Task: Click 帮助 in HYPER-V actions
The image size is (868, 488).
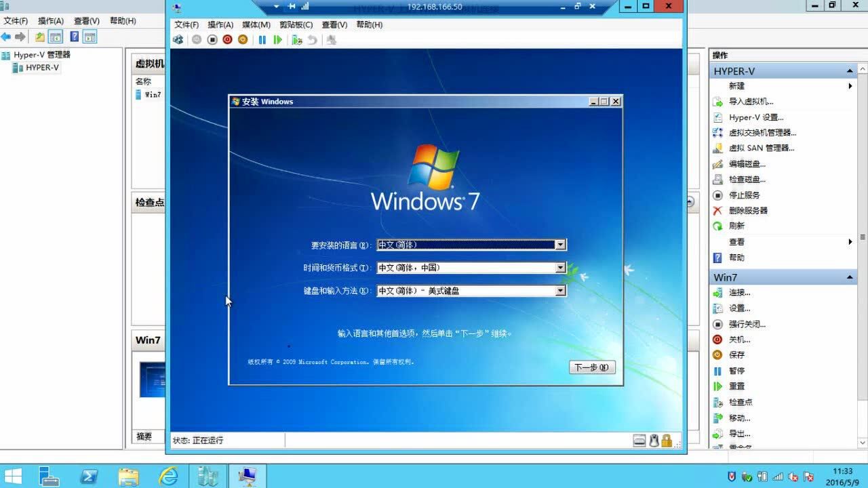Action: [x=736, y=258]
